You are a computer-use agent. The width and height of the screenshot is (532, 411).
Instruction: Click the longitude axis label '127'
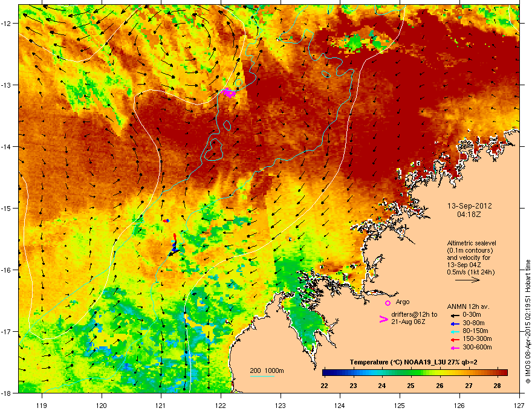(519, 405)
